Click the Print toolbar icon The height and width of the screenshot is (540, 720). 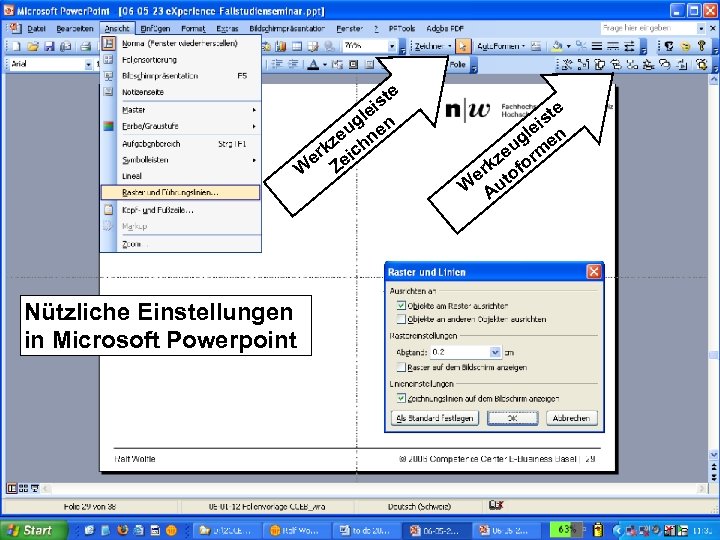click(85, 46)
